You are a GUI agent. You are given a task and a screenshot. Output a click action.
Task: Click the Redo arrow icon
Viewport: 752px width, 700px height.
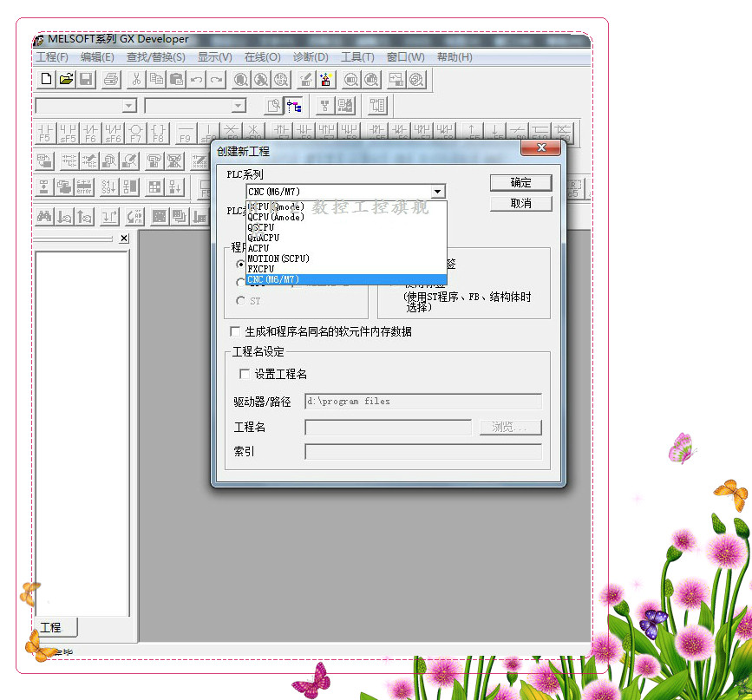pos(216,79)
